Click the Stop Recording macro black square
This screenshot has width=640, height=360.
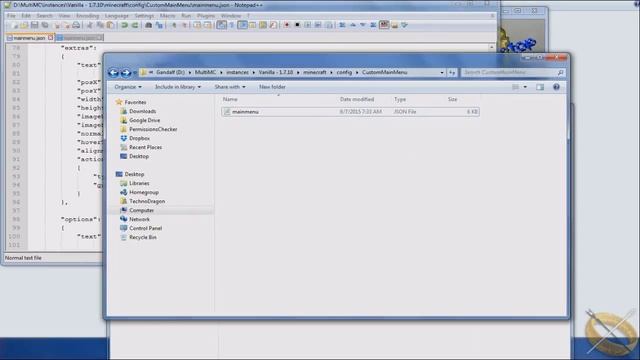point(297,25)
